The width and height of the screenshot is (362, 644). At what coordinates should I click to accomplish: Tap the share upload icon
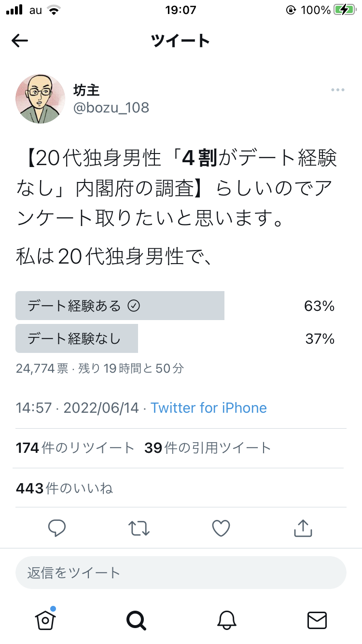click(303, 528)
